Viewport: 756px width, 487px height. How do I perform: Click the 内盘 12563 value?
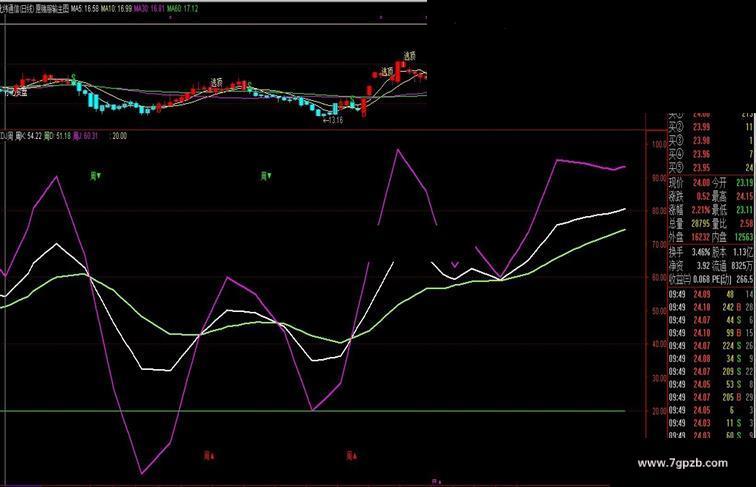(744, 237)
